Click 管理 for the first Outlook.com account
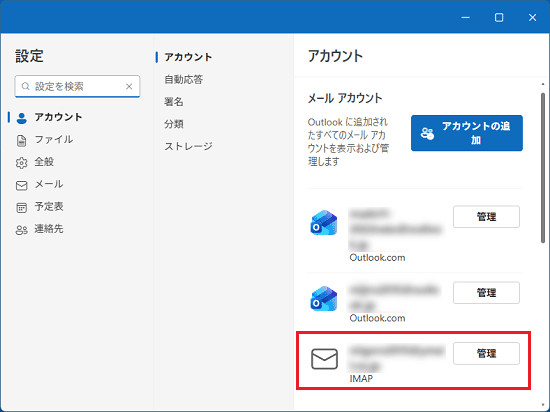This screenshot has height=412, width=550. point(486,217)
